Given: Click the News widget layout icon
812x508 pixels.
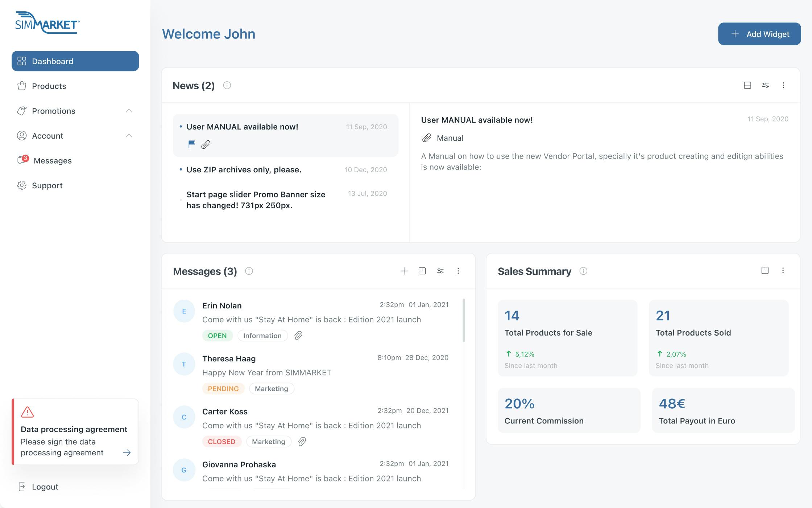Looking at the screenshot, I should [x=747, y=85].
